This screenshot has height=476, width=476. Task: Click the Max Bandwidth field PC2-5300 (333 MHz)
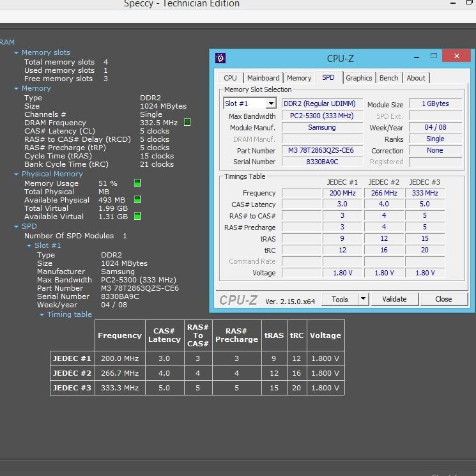[322, 116]
